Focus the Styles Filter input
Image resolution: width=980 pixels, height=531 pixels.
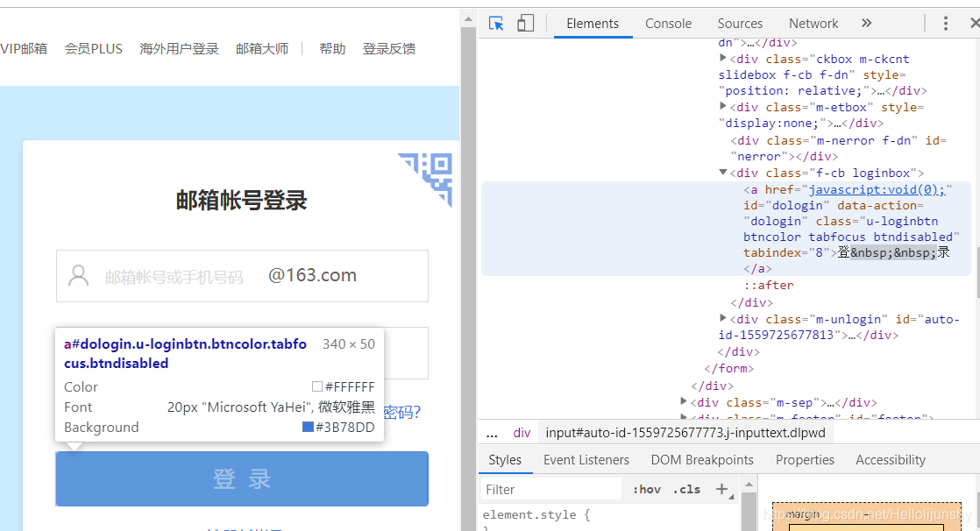click(551, 489)
